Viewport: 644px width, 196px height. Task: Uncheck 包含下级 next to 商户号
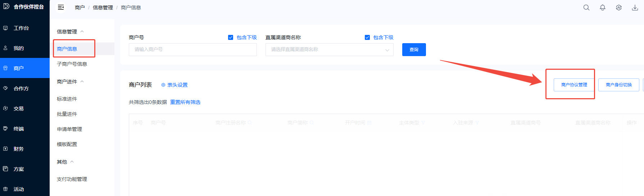(x=231, y=37)
